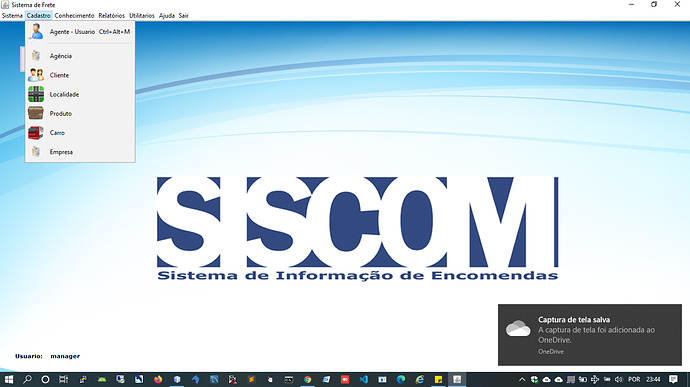The image size is (690, 387).
Task: Open the Relatórios menu
Action: click(x=111, y=15)
